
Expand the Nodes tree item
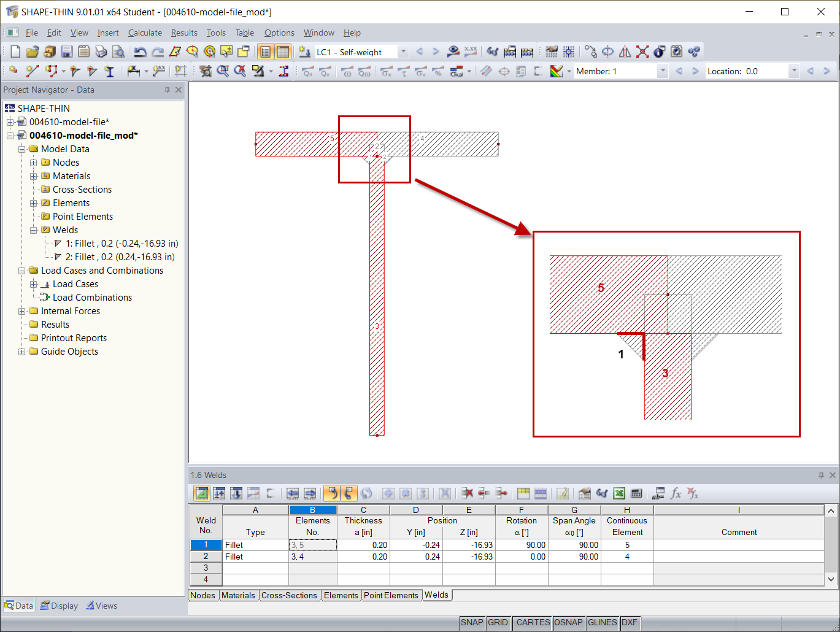click(34, 163)
